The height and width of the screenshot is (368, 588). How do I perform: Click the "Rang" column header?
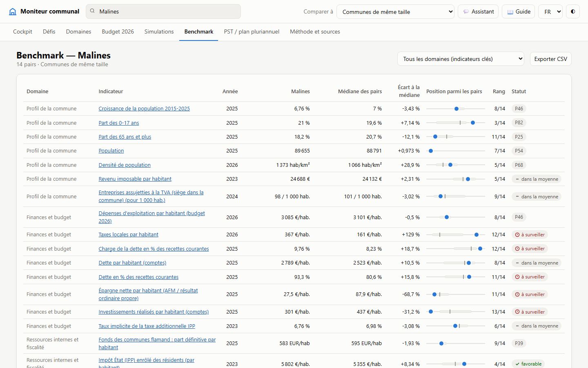click(499, 92)
